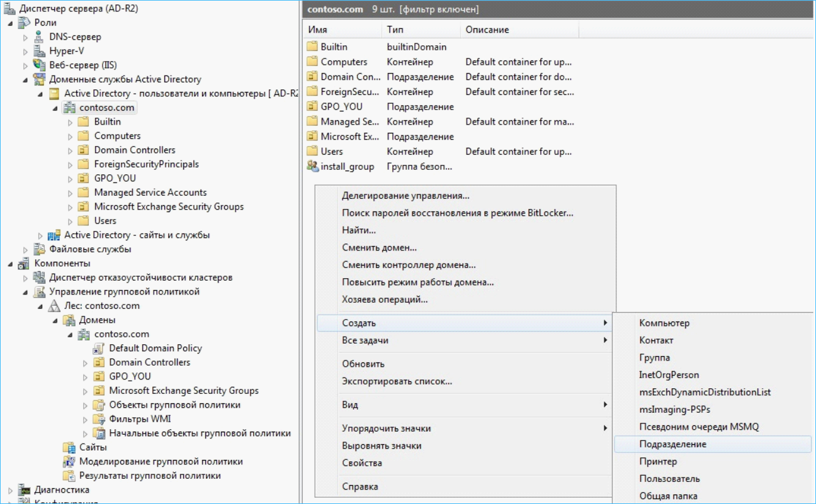This screenshot has width=816, height=504.
Task: Collapse the contoso.com node under AD users
Action: point(55,108)
